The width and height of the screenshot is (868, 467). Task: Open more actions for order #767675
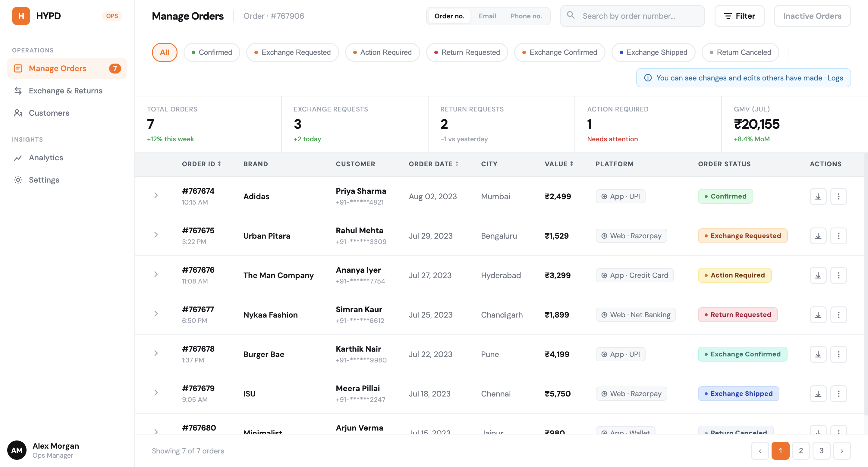[839, 236]
